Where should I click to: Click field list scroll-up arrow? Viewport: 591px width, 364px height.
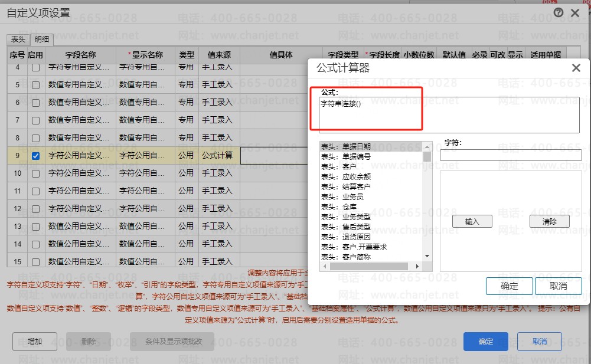point(427,147)
